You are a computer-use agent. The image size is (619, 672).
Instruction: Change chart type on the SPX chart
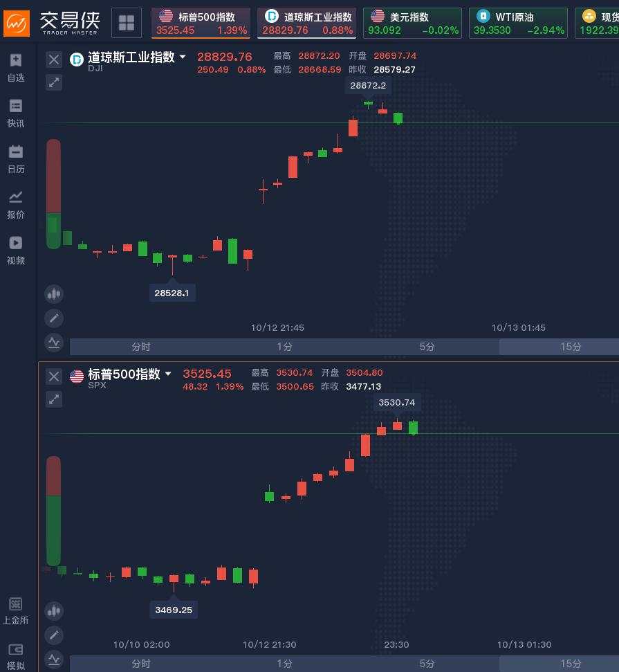54,611
